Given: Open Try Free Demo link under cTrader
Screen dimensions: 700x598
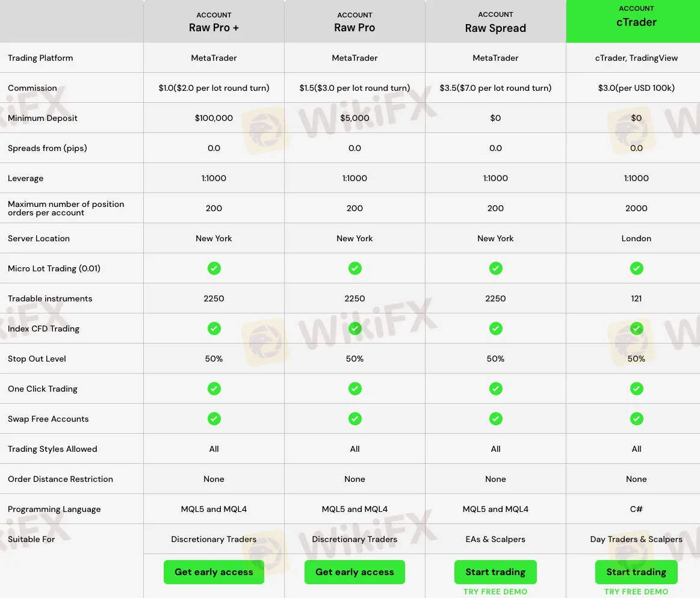Looking at the screenshot, I should point(636,591).
